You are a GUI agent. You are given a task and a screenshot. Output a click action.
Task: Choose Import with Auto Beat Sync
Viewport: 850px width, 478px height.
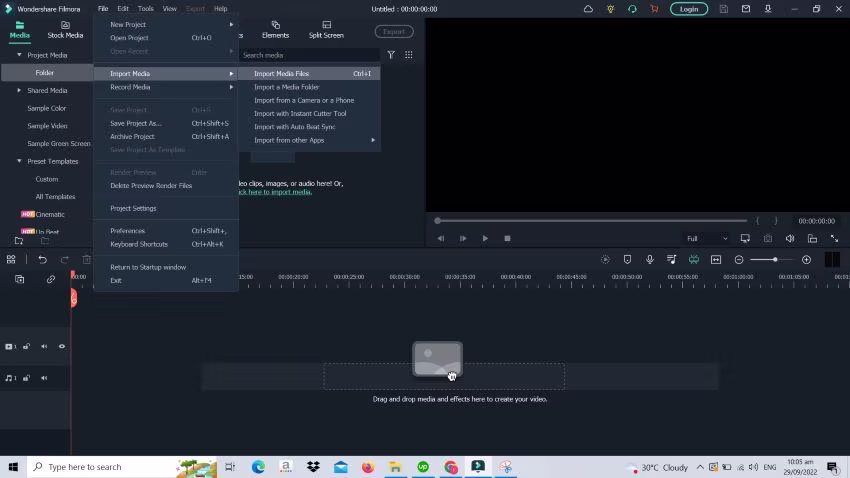coord(309,127)
